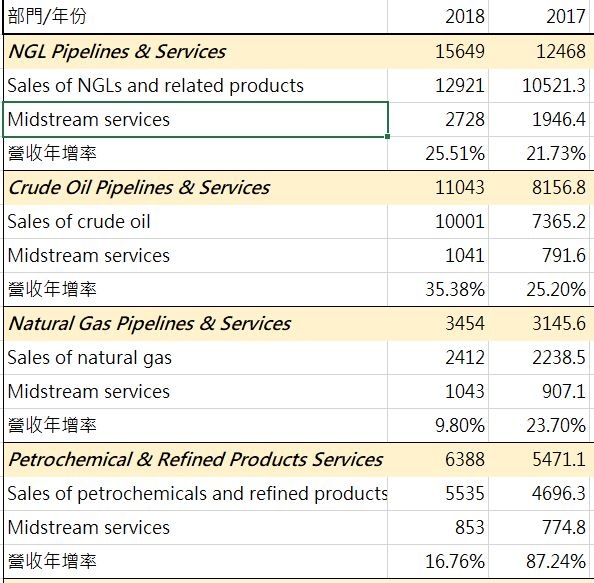This screenshot has height=583, width=594.
Task: Select cell with value 10001
Action: tap(438, 222)
